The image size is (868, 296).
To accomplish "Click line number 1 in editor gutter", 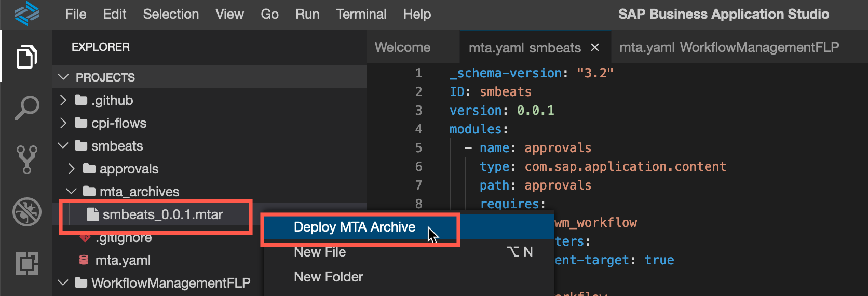I will coord(418,73).
